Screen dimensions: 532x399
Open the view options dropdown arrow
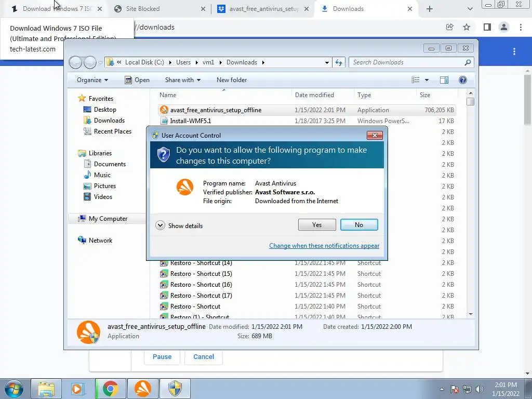click(x=427, y=80)
